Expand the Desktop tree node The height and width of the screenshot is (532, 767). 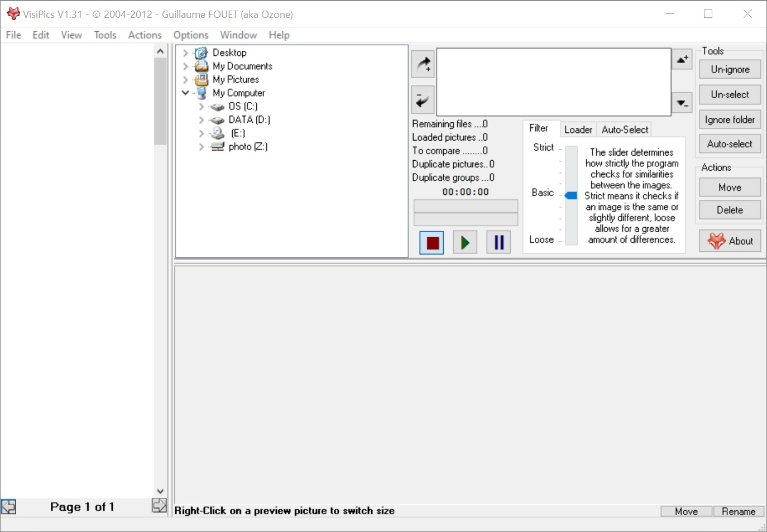click(185, 53)
